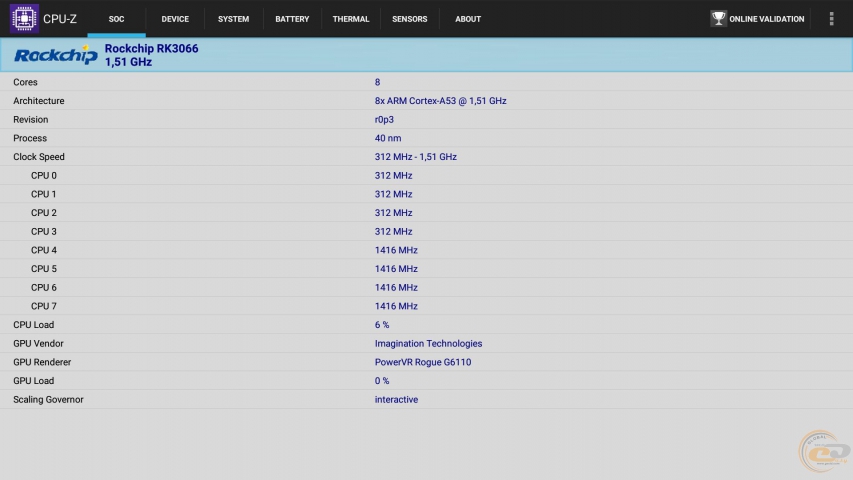Select the CPU 0 row label

coord(44,175)
